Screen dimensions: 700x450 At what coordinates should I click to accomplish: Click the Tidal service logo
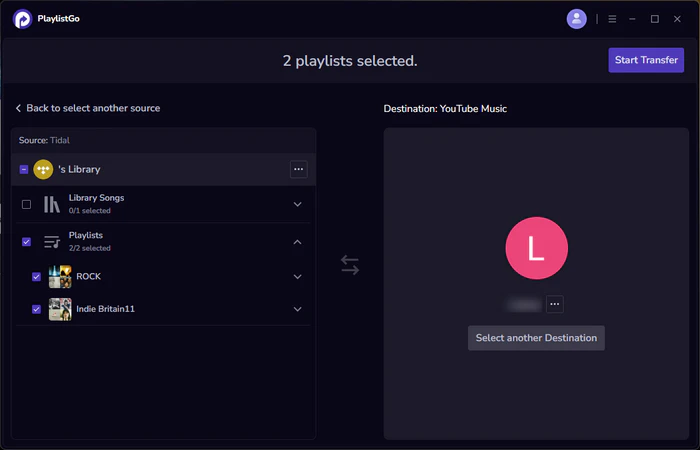[x=43, y=169]
